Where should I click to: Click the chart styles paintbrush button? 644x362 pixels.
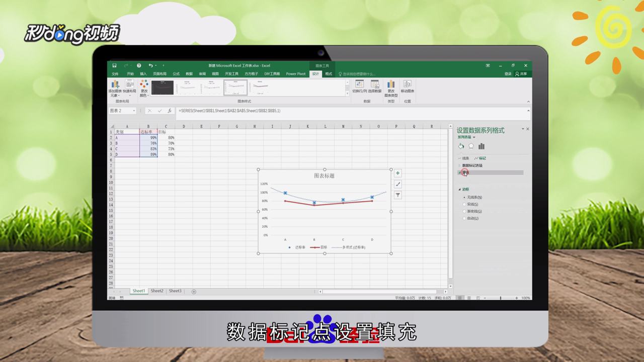398,184
